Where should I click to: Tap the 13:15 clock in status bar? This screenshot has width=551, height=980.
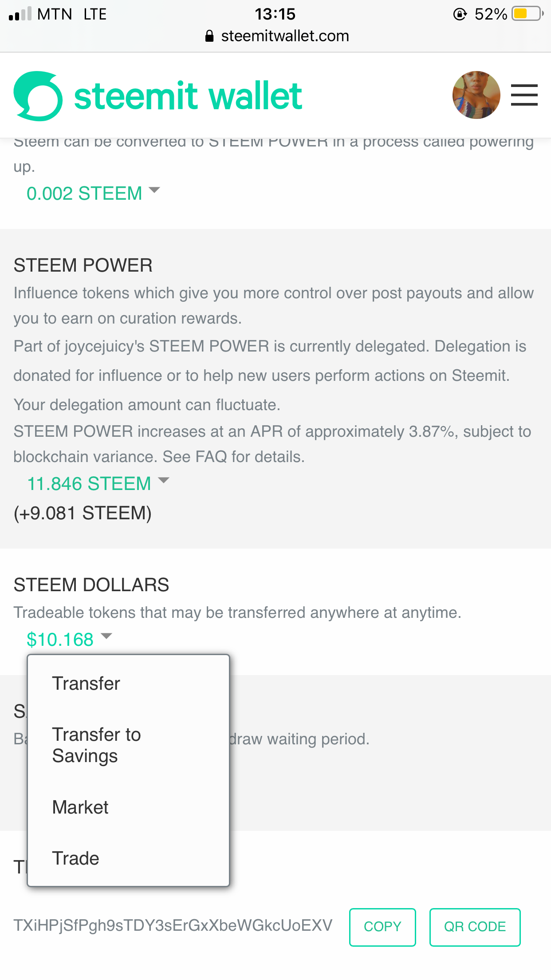pos(275,14)
